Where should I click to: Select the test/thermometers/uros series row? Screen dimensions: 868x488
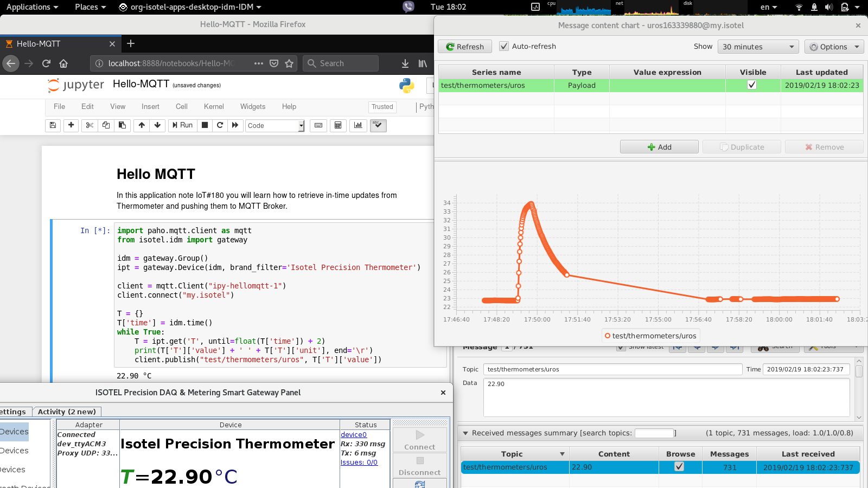[x=650, y=85]
